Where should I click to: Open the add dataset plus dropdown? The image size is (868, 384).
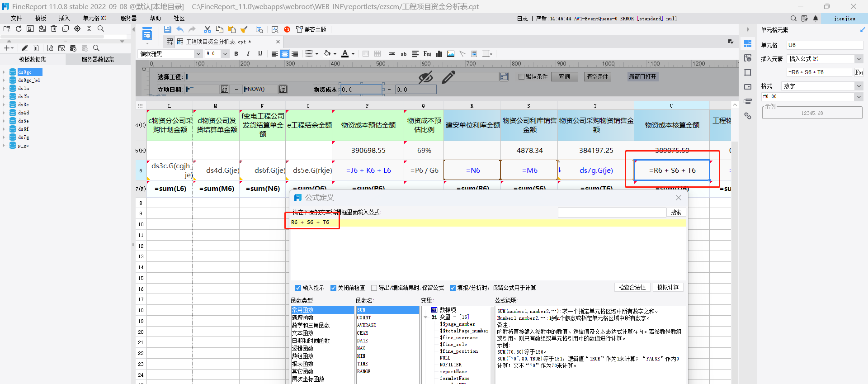click(9, 48)
